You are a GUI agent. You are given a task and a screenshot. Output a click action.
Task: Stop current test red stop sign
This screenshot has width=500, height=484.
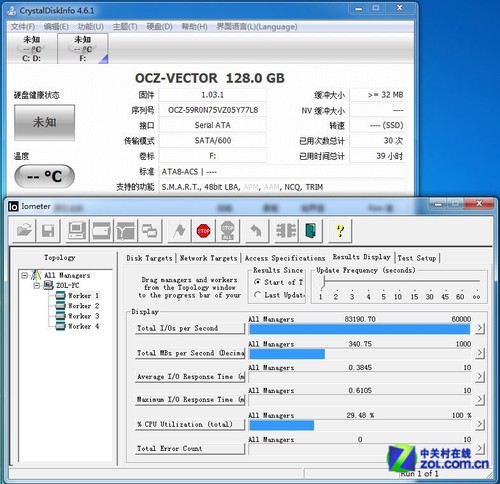click(203, 230)
